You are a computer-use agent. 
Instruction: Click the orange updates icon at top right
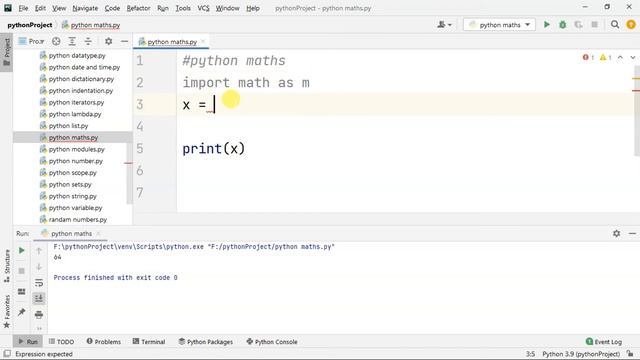pos(631,24)
